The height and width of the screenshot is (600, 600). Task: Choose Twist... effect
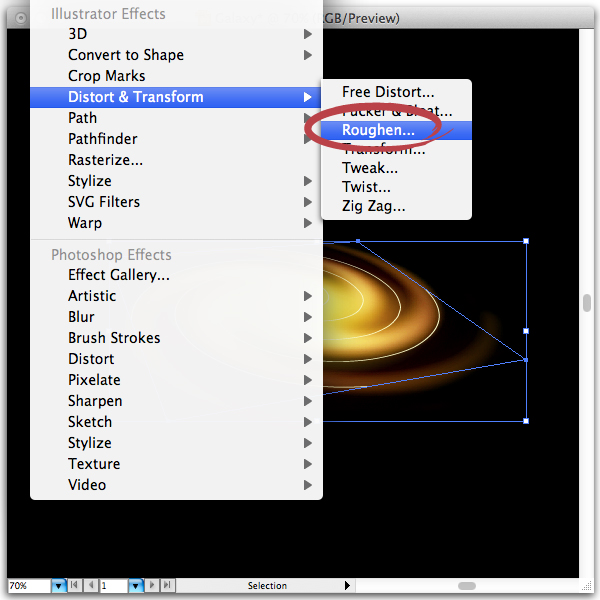pos(396,187)
